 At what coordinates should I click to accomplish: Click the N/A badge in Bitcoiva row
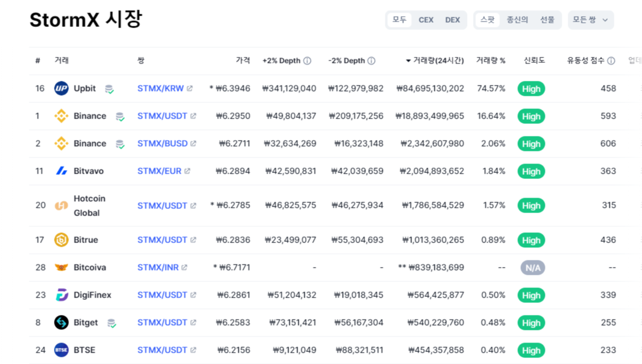point(533,268)
